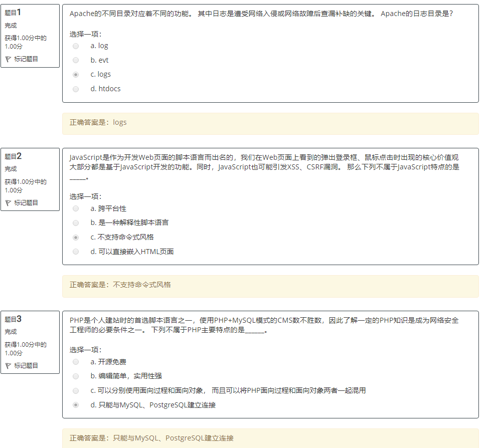This screenshot has width=499, height=448.
Task: Select option d about MySQL、PostgreSQL in question 3
Action: click(76, 406)
